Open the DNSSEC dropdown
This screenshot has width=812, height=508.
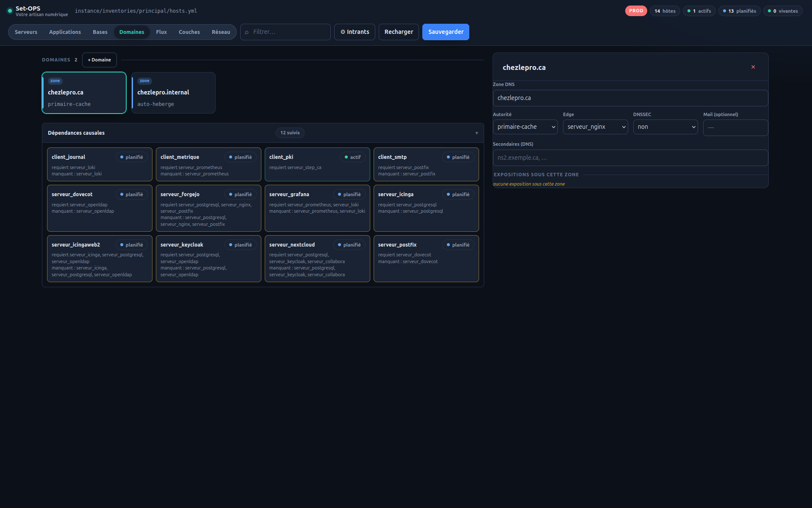point(665,127)
